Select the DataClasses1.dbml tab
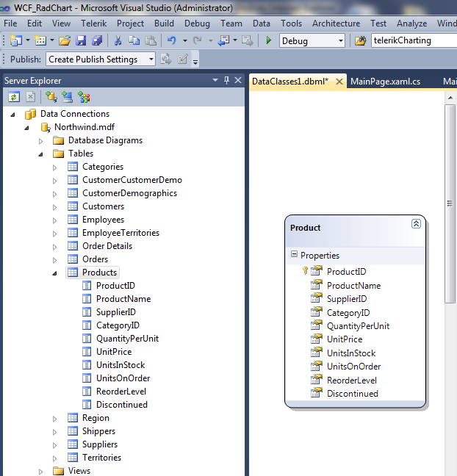This screenshot has width=457, height=476. (x=290, y=82)
